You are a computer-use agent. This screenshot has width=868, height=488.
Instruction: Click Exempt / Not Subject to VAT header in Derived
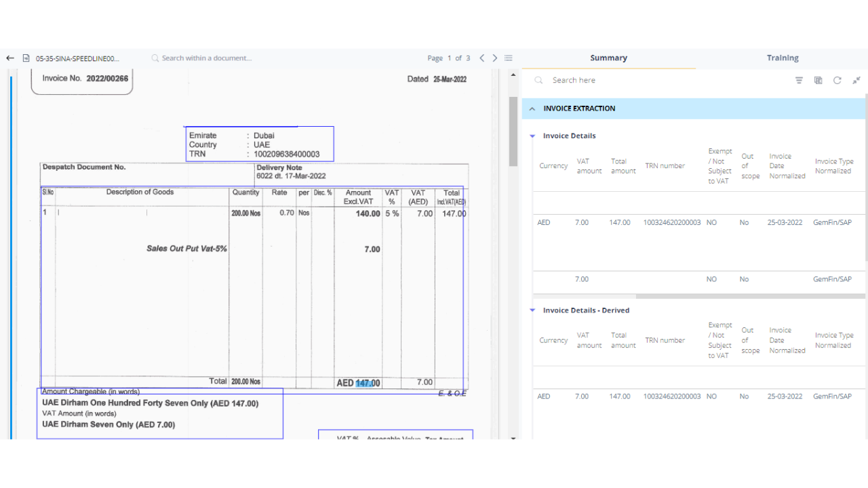coord(719,340)
